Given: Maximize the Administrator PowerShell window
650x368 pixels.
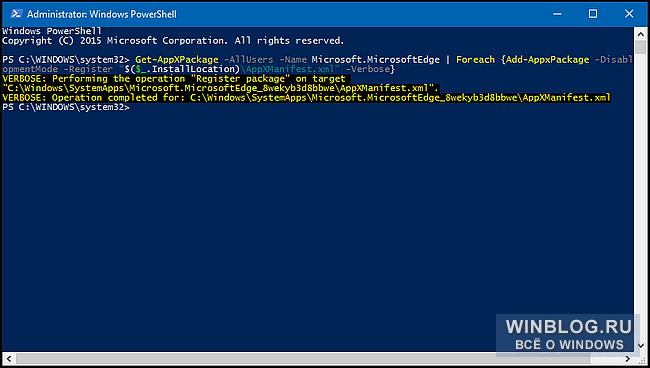Looking at the screenshot, I should tap(593, 14).
